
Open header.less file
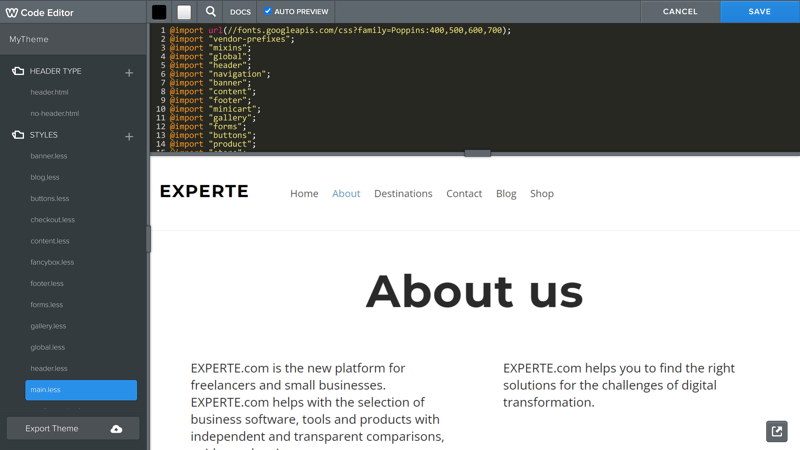[48, 368]
